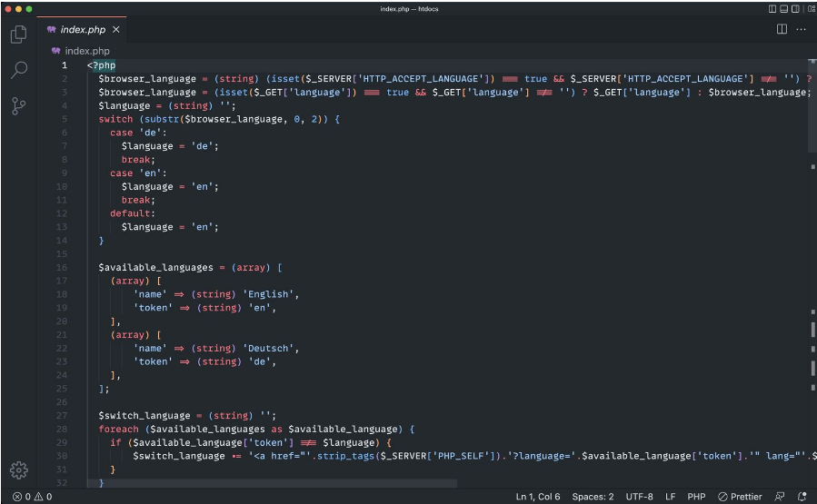Open the Manage gear menu
The width and height of the screenshot is (817, 504).
(x=19, y=470)
